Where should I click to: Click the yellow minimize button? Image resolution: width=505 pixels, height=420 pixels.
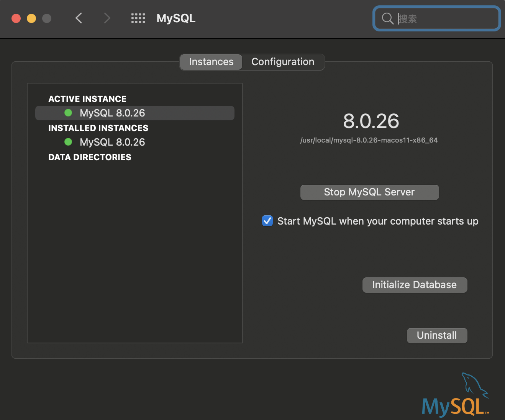pyautogui.click(x=31, y=18)
